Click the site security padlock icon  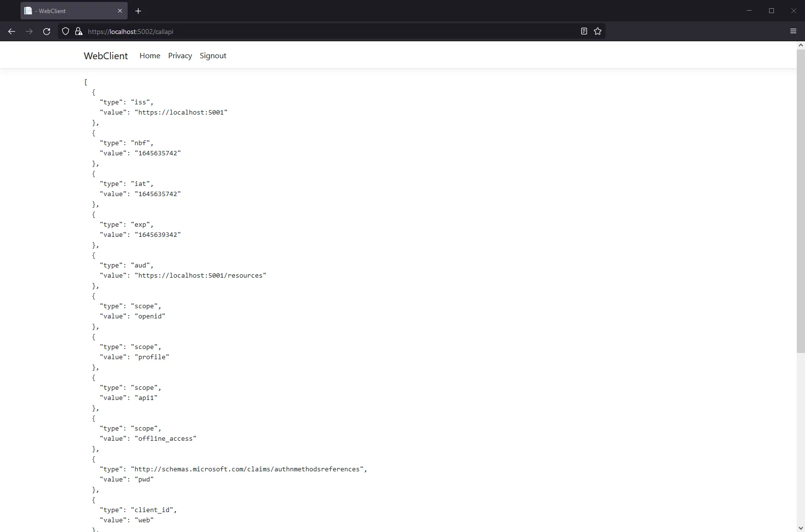[78, 31]
